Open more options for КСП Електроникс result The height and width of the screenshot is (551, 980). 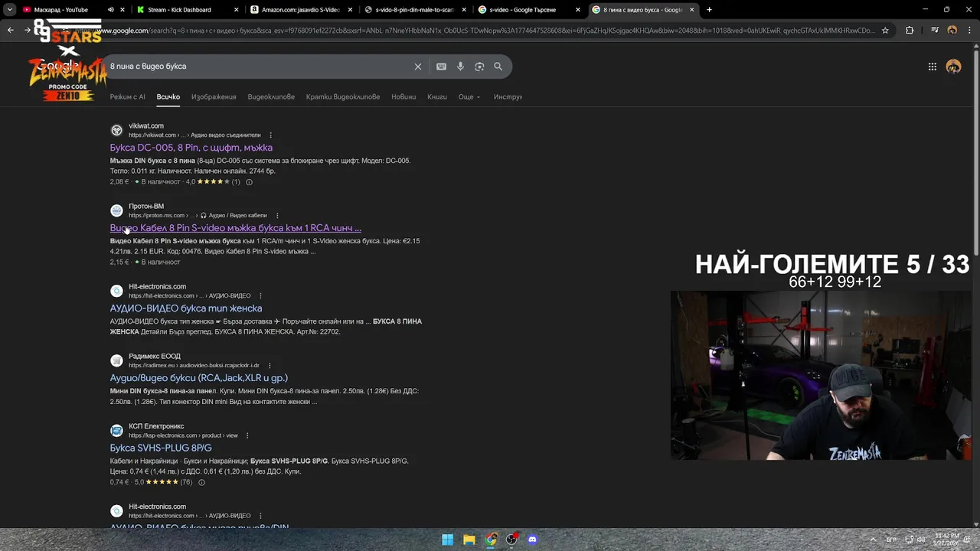point(247,436)
